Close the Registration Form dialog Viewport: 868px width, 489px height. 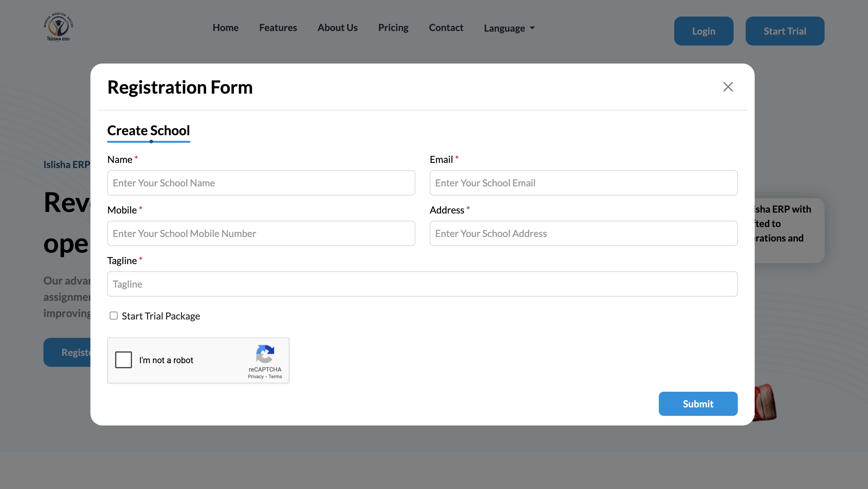(728, 87)
